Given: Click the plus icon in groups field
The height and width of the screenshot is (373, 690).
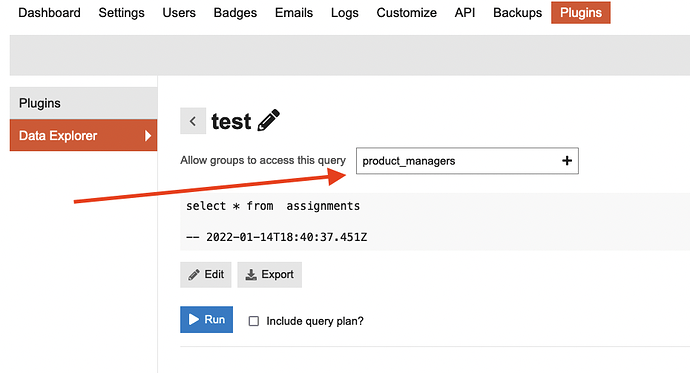Looking at the screenshot, I should click(567, 161).
